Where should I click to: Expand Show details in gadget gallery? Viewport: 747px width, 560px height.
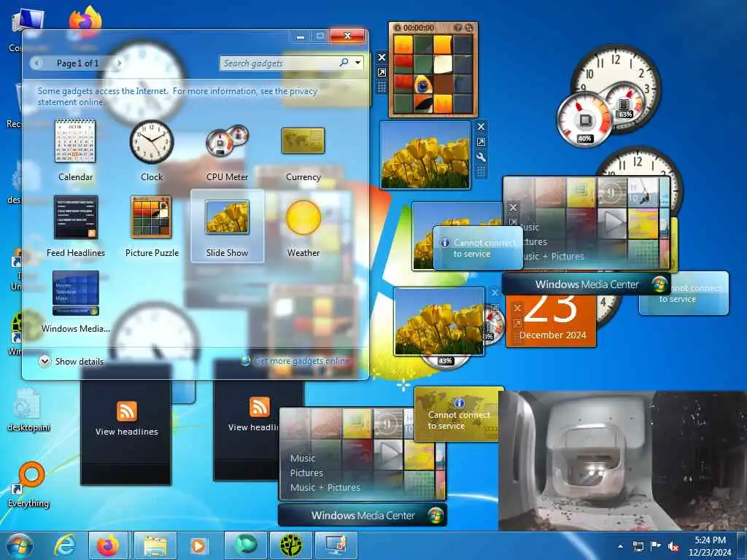point(71,362)
